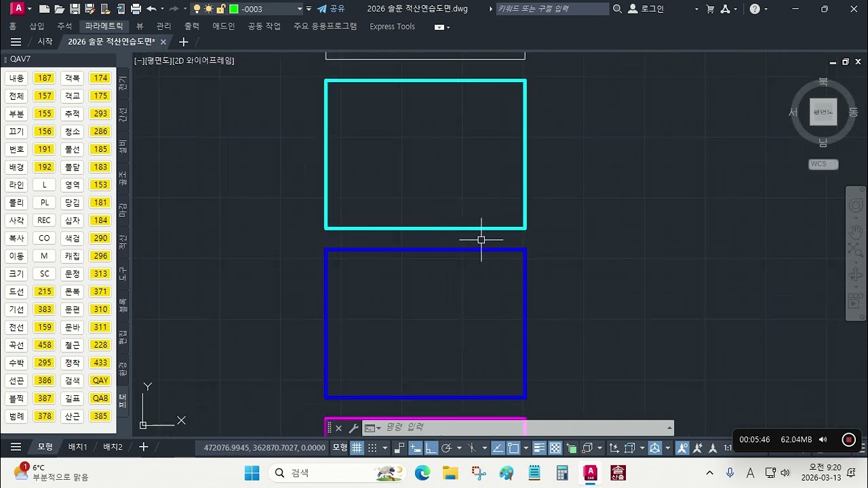Close the 2026 솔문 적산연습도면 tab
868x488 pixels.
click(x=163, y=41)
